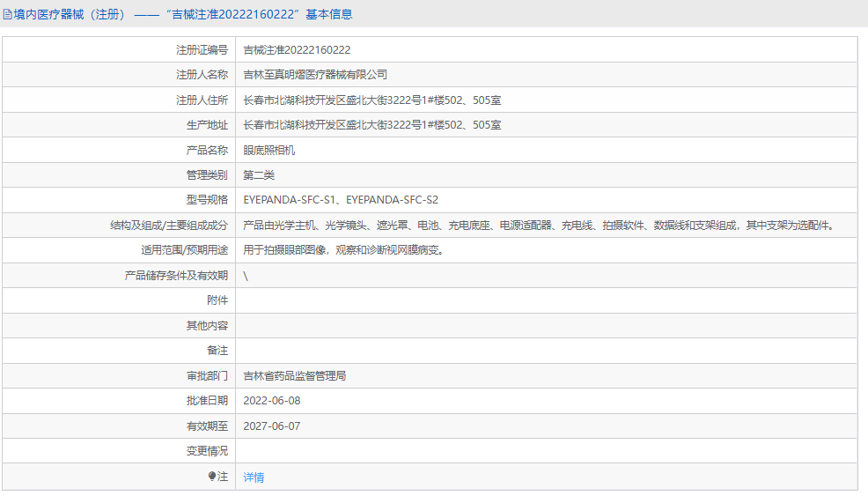This screenshot has width=868, height=496.
Task: Click registrant name 吉林至真明熠医疗器械有限公司
Action: 315,75
